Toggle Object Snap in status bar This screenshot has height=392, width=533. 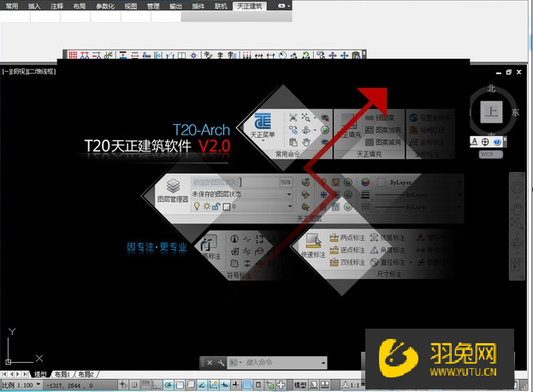180,385
